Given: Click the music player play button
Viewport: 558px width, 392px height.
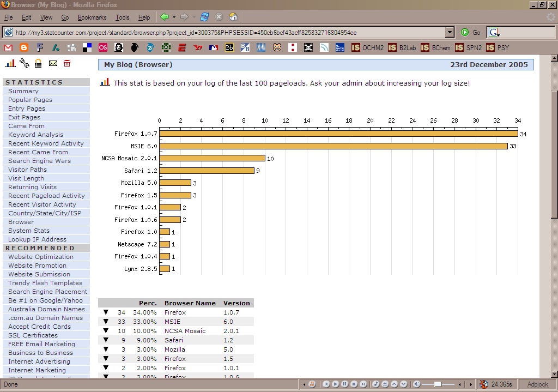Looking at the screenshot, I should click(335, 384).
